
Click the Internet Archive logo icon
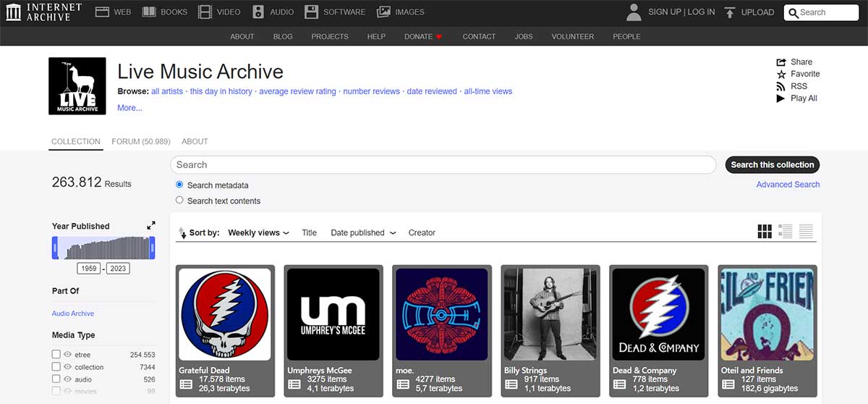click(x=13, y=12)
